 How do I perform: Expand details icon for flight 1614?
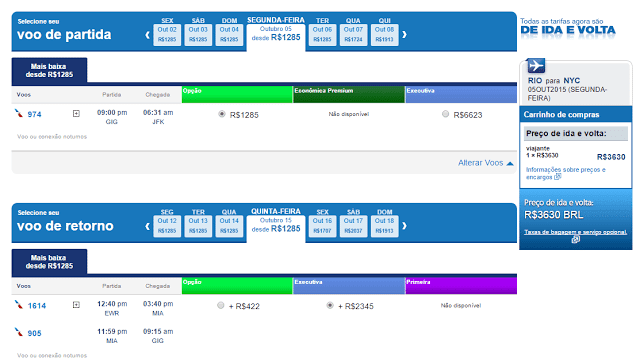coord(76,305)
